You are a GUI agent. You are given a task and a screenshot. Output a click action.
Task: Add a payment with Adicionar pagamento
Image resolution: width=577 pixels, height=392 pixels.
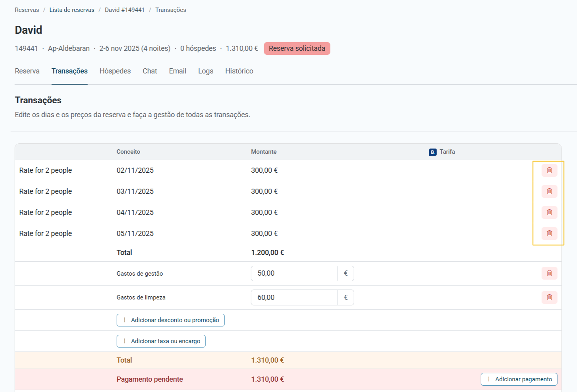click(x=519, y=379)
